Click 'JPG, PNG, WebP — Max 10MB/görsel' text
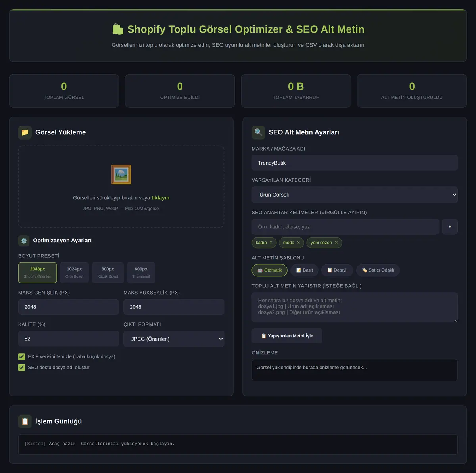This screenshot has width=476, height=473. tap(121, 209)
